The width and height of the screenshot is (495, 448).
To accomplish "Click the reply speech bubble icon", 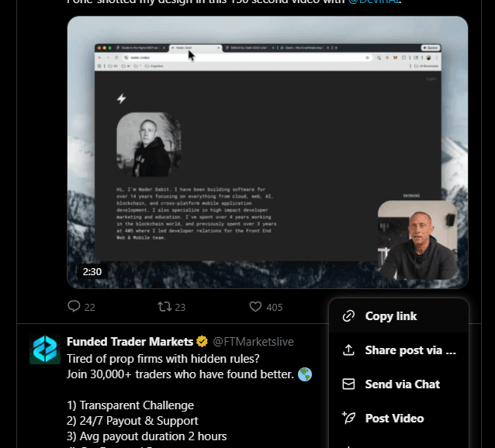I will (x=74, y=306).
